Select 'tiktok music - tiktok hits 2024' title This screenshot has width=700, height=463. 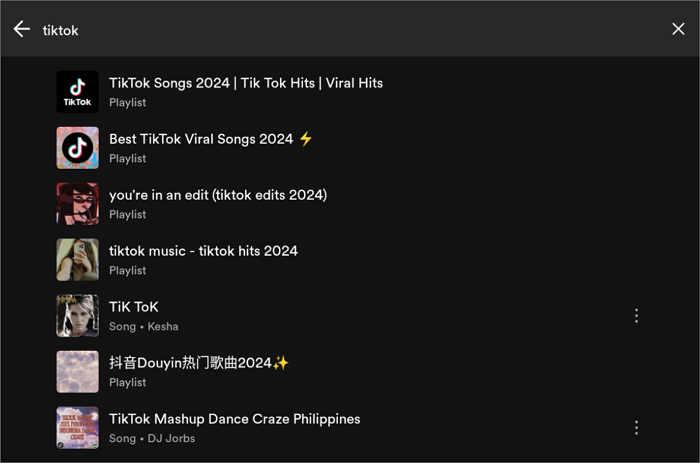point(203,251)
